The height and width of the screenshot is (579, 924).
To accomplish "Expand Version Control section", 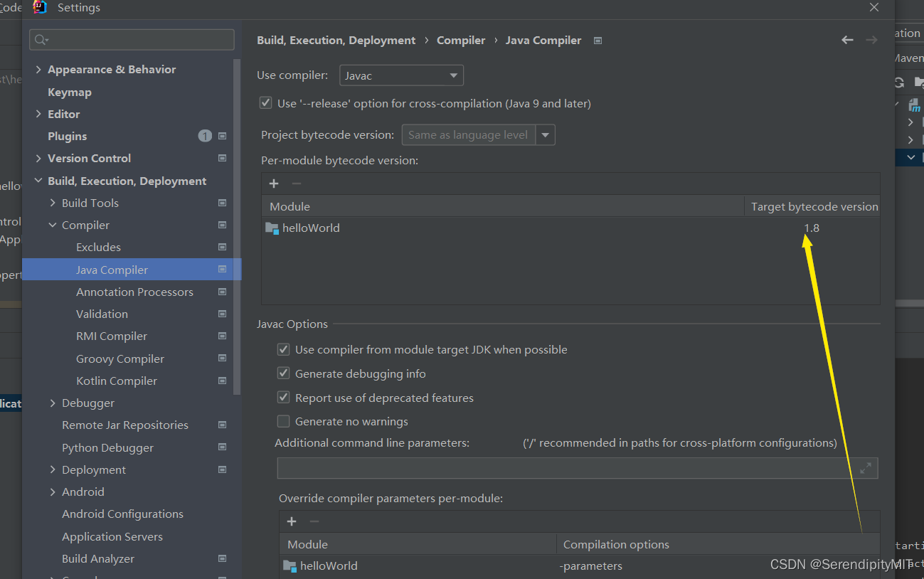I will (x=38, y=158).
